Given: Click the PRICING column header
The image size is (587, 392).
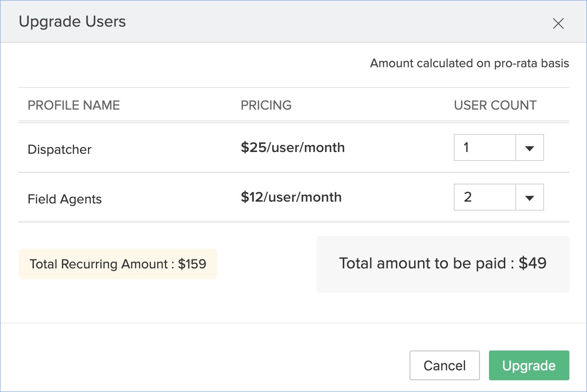Looking at the screenshot, I should (266, 105).
